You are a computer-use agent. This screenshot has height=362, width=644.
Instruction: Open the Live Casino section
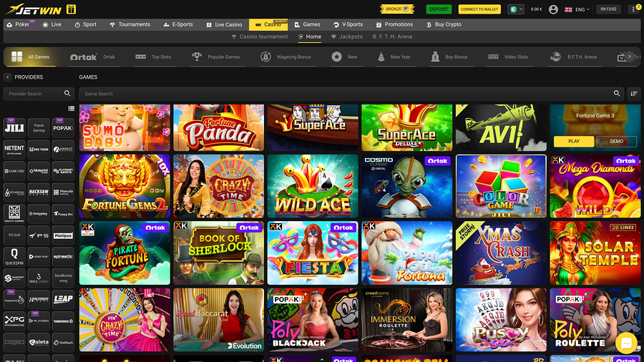[x=224, y=24]
